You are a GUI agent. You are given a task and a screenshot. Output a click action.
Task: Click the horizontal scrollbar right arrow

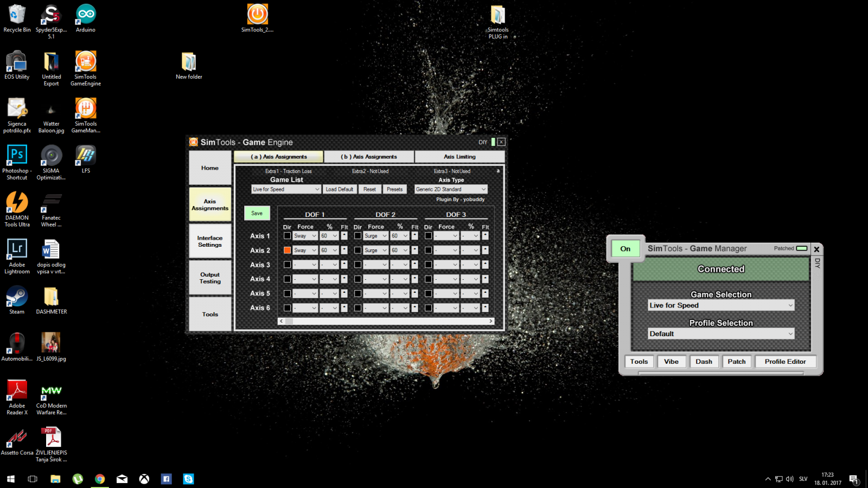[491, 321]
